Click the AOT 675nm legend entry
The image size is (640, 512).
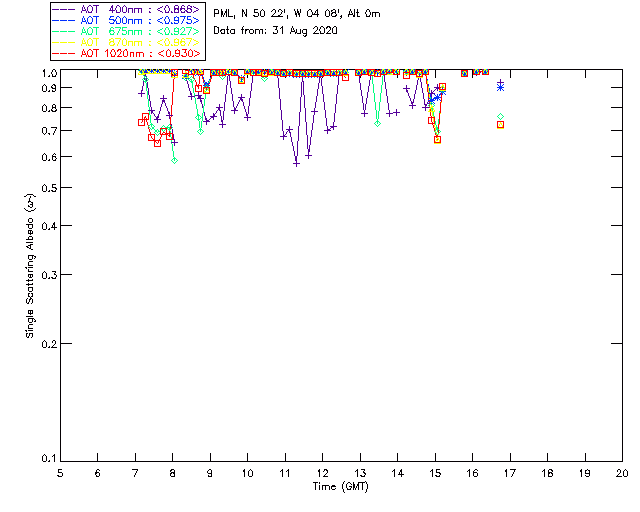pyautogui.click(x=126, y=31)
